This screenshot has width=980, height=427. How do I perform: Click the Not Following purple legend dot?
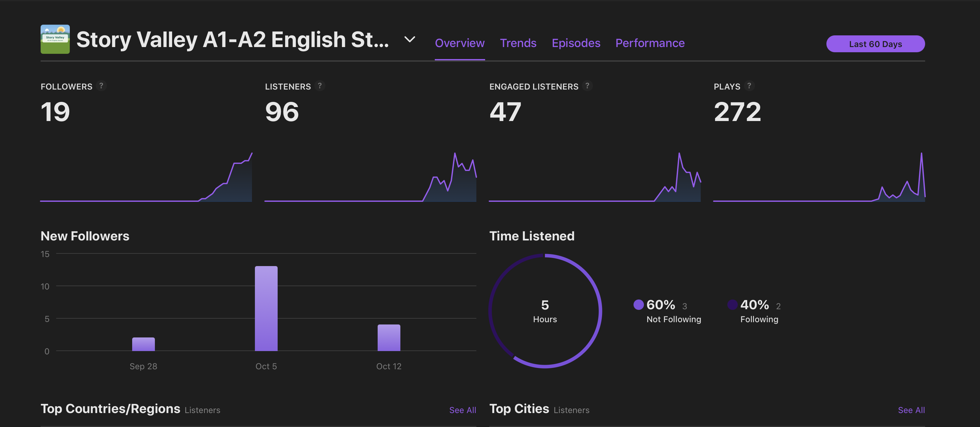coord(638,305)
